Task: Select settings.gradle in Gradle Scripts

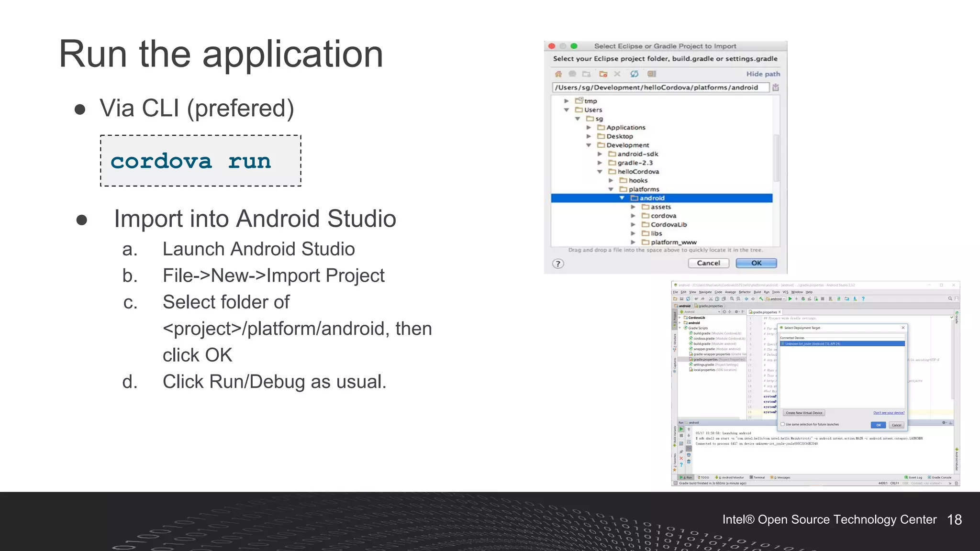Action: click(713, 364)
